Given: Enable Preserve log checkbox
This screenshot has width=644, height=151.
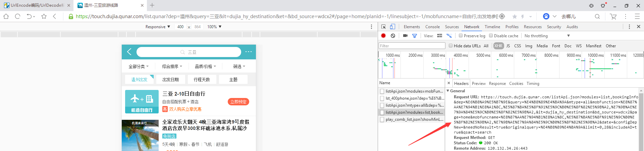Looking at the screenshot, I should coord(461,36).
